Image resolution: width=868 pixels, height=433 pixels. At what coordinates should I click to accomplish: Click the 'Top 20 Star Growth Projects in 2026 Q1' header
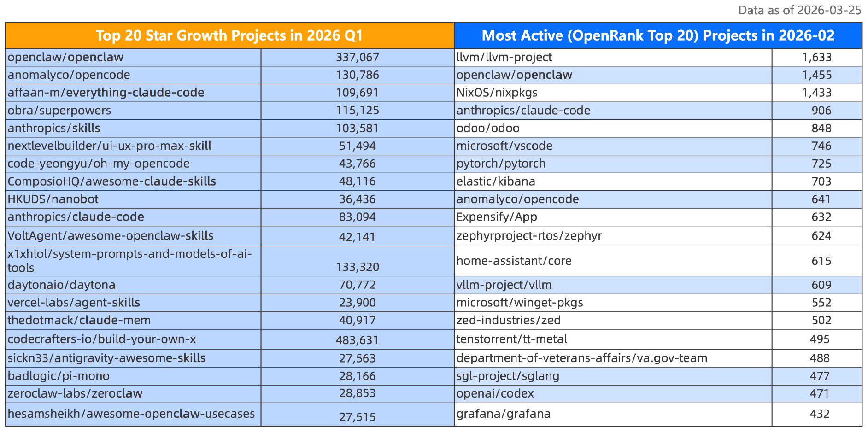tap(229, 35)
